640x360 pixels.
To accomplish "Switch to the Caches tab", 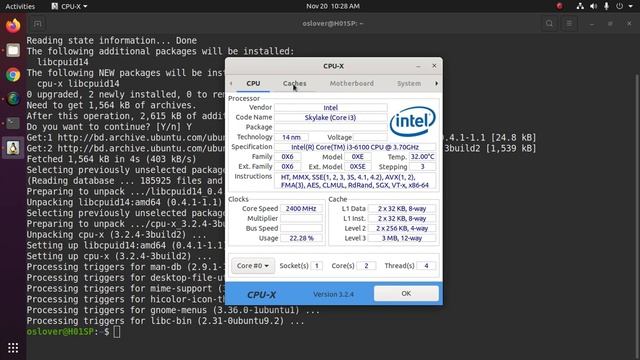I will (294, 83).
